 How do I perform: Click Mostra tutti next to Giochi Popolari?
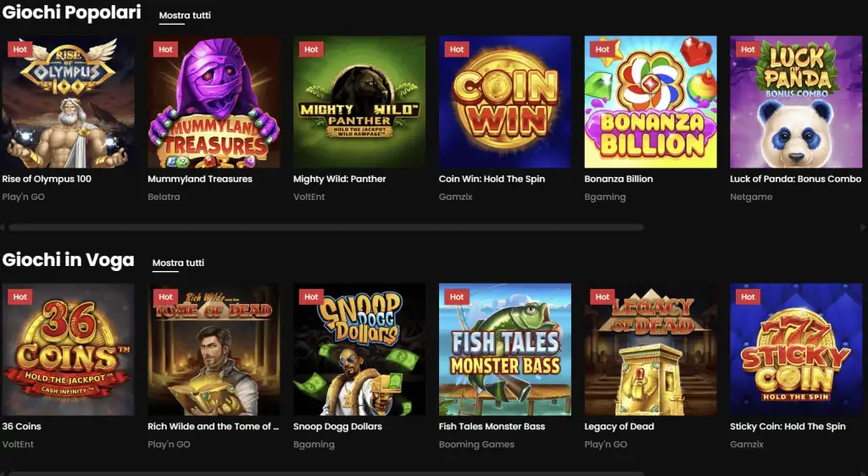pos(185,15)
